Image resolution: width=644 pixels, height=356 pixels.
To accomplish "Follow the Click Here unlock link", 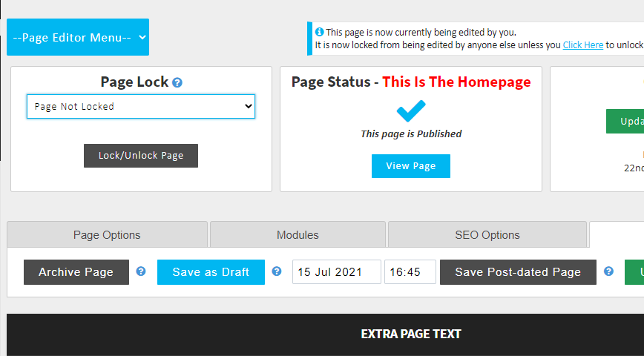I will 583,44.
